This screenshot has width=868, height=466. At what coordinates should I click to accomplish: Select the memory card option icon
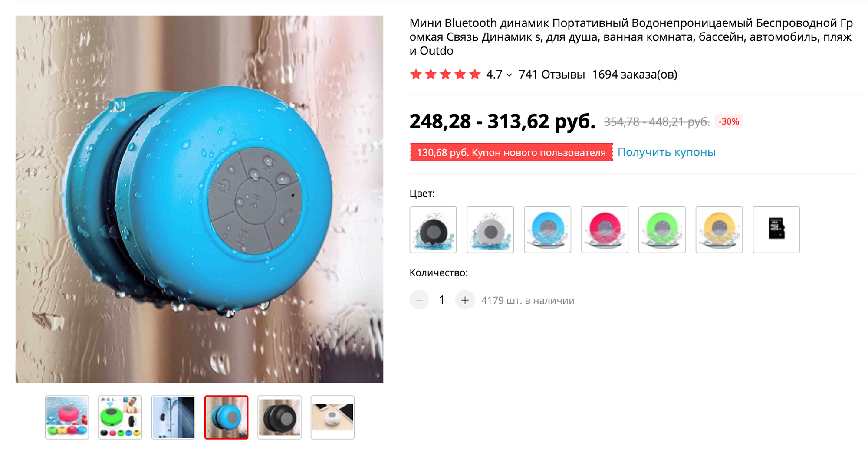pyautogui.click(x=776, y=229)
